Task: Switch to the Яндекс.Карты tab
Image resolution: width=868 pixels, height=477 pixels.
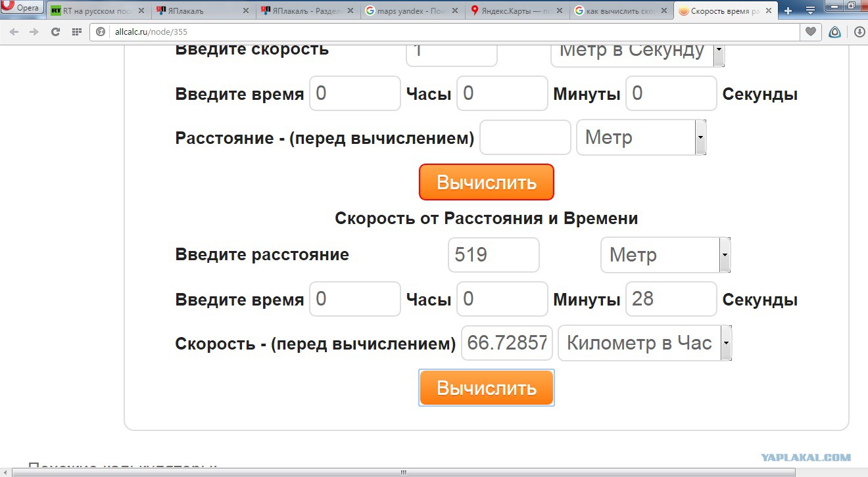Action: click(516, 11)
